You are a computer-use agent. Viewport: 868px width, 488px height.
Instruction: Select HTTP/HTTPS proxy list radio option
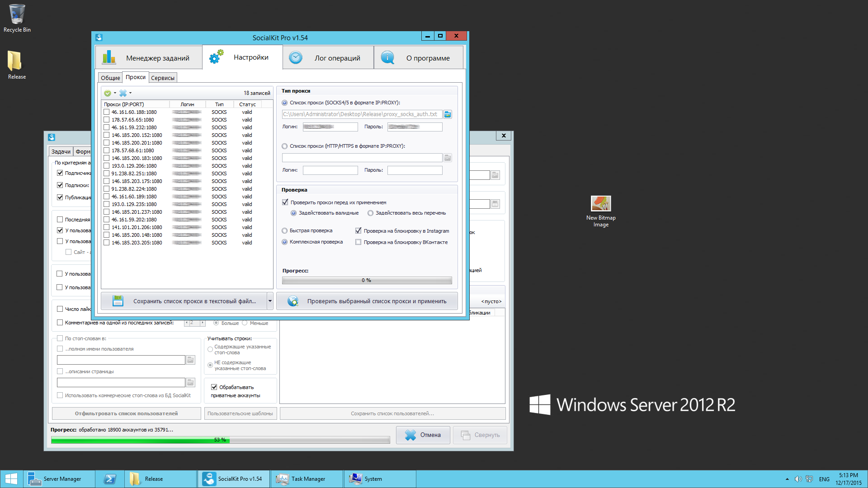coord(285,146)
